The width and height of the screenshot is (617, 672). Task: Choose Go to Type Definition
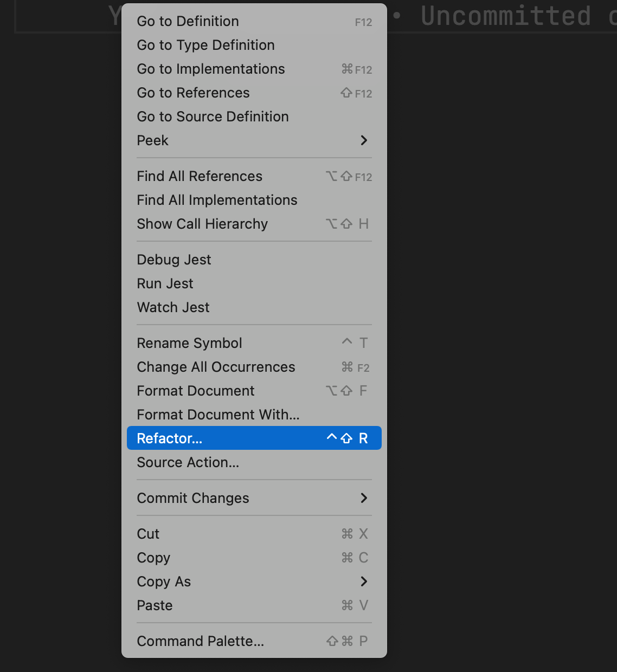pyautogui.click(x=205, y=45)
